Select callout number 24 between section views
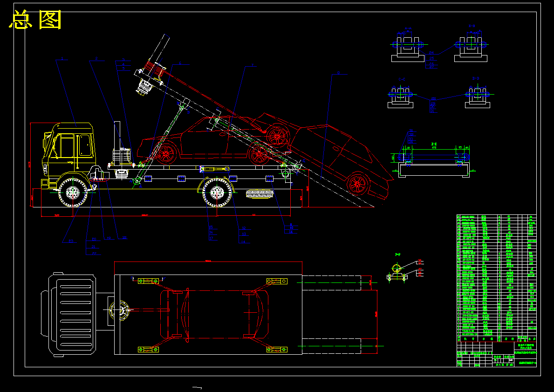 (x=431, y=53)
